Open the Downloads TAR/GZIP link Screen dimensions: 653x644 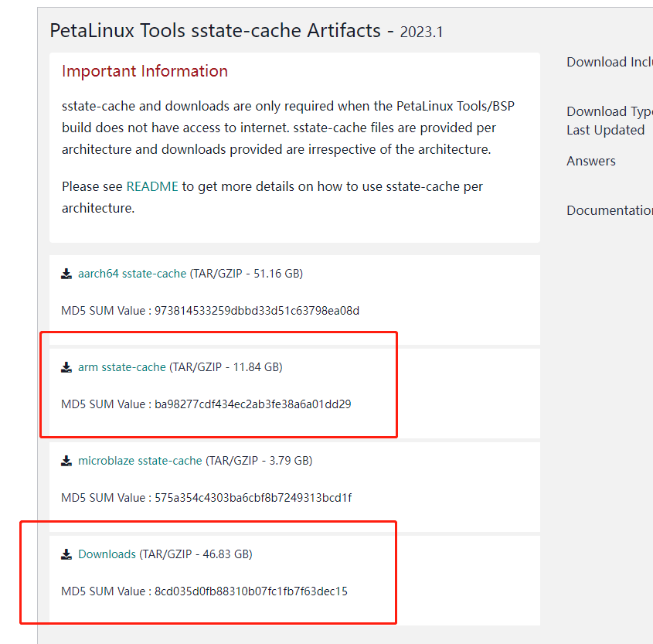pyautogui.click(x=107, y=554)
